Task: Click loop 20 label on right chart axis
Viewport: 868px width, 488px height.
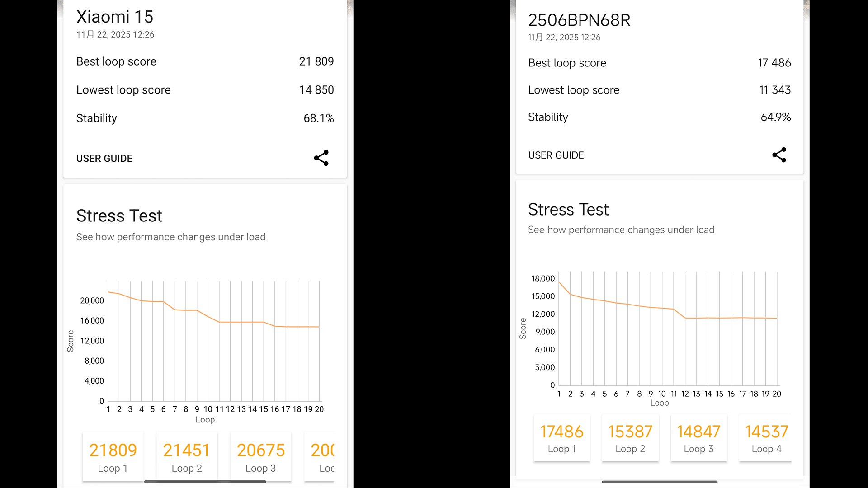Action: (777, 394)
